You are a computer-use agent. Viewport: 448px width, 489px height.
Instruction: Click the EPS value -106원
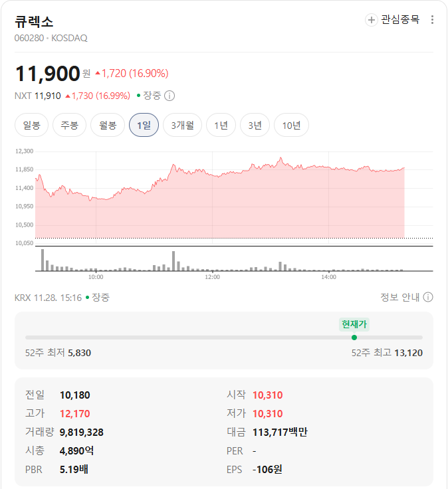coord(267,469)
